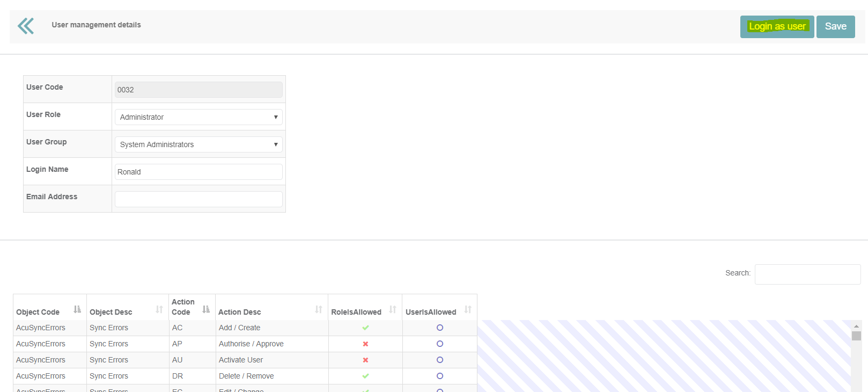Screen dimensions: 868x392
Task: Sort by Action Desc sort icon
Action: (x=319, y=309)
